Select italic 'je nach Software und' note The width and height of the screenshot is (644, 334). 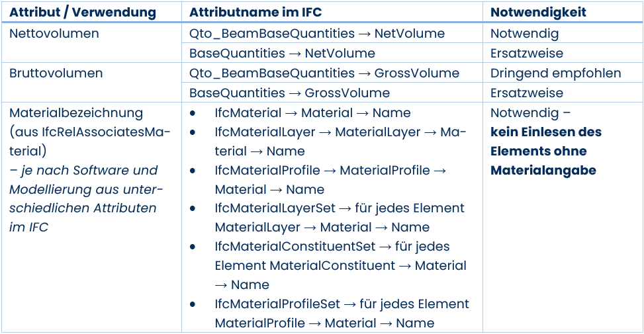click(83, 170)
